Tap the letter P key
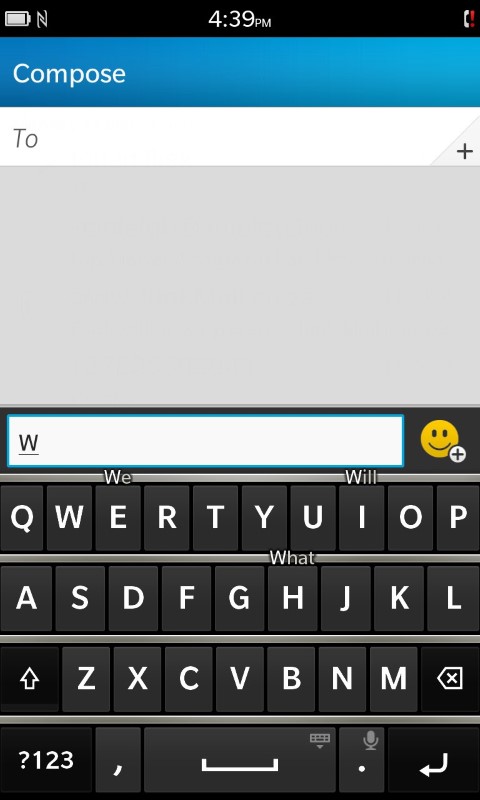The height and width of the screenshot is (800, 480). pos(458,518)
